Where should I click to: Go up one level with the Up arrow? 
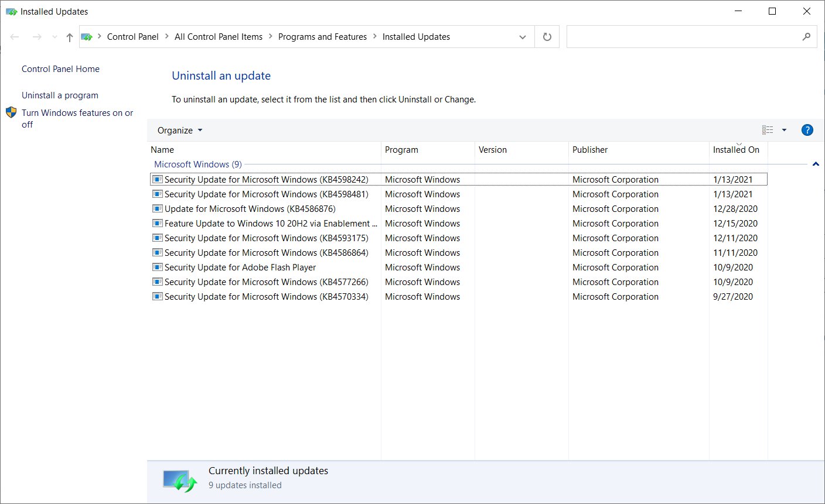point(70,37)
